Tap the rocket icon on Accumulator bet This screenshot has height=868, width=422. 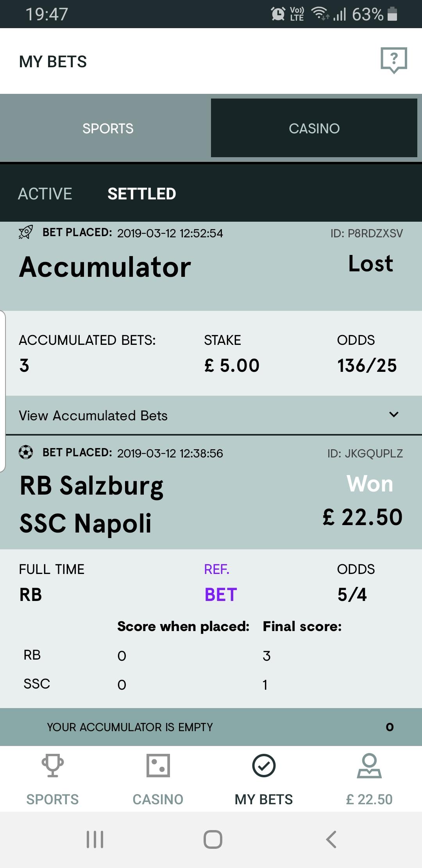coord(26,232)
